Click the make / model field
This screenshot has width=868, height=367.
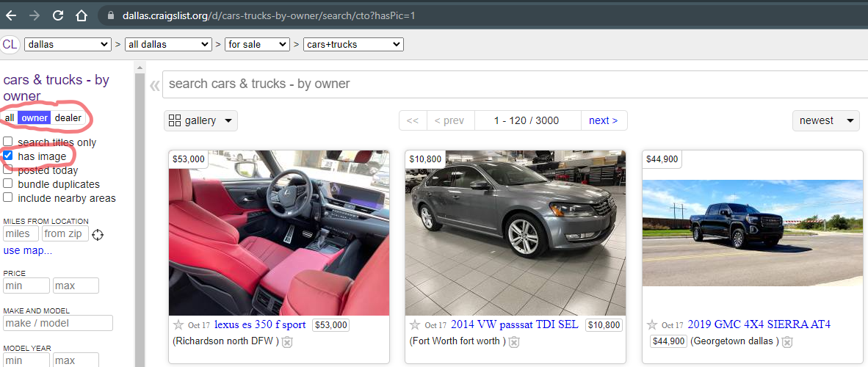(x=58, y=323)
